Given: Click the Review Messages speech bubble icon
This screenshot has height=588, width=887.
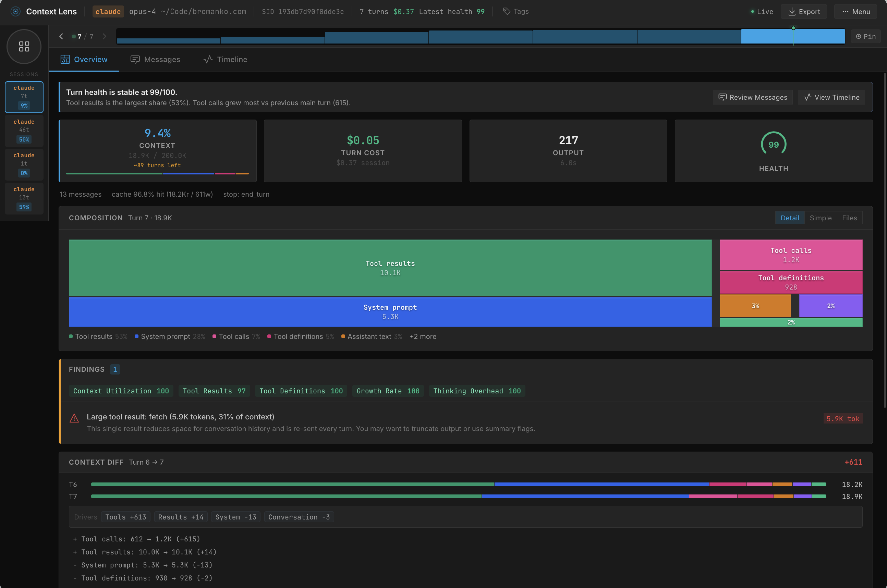Looking at the screenshot, I should [723, 97].
